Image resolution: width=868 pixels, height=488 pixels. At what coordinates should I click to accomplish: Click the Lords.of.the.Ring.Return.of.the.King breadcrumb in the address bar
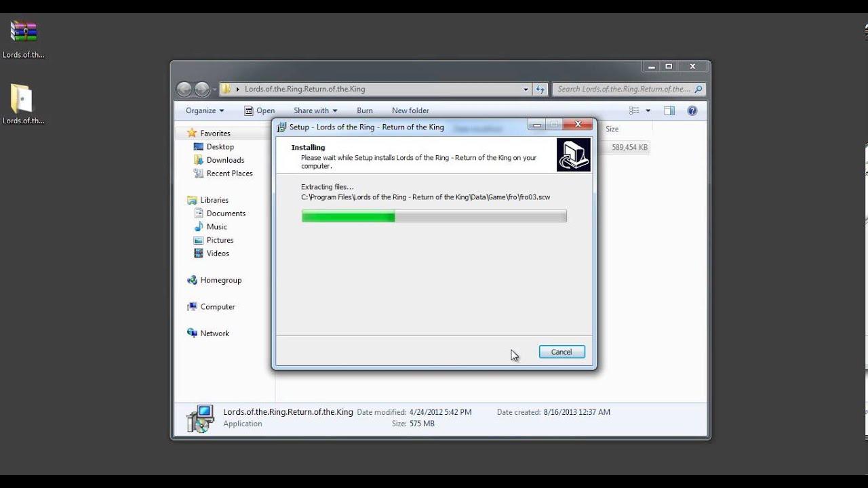tap(304, 89)
